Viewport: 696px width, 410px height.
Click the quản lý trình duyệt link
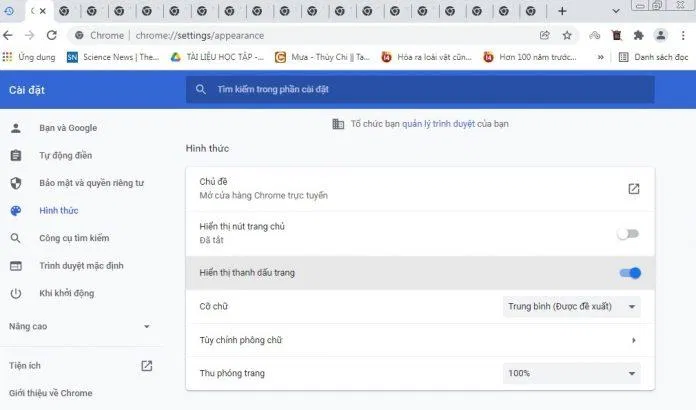point(437,124)
